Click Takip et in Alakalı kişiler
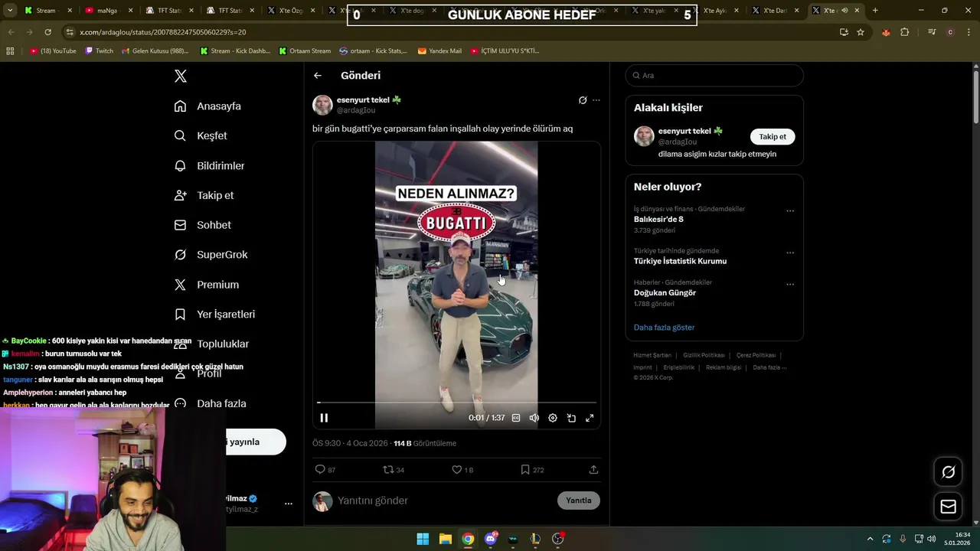Viewport: 980px width, 551px height. [773, 137]
